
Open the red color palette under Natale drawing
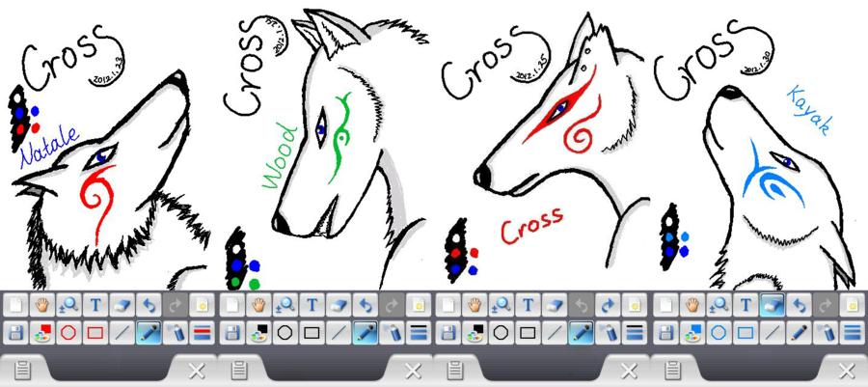[42, 333]
